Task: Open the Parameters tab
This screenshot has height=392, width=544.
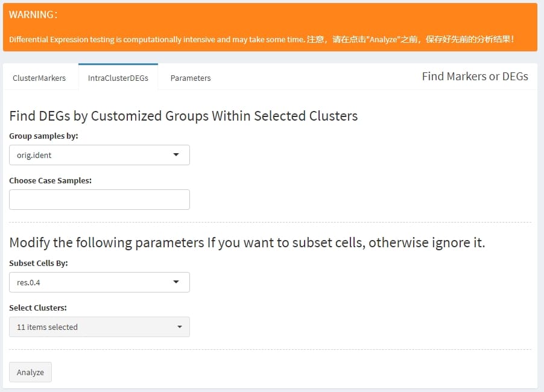Action: tap(191, 78)
